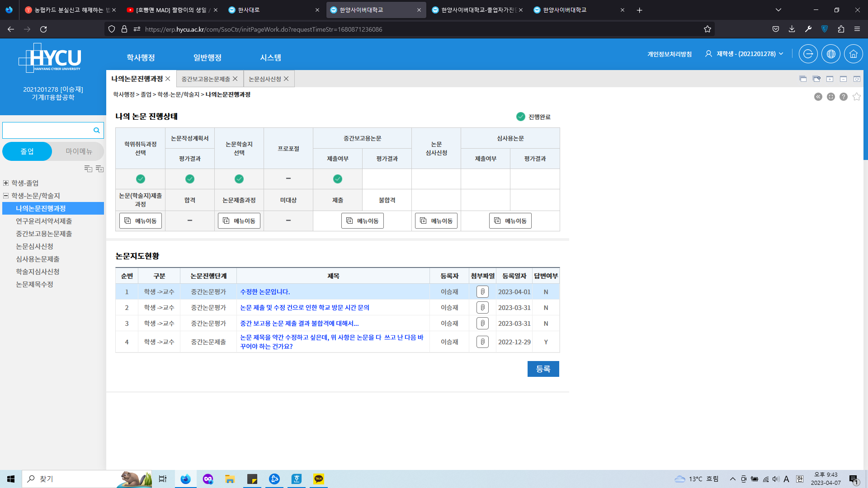Switch to the 중간보고용논문제출 tab
Screen dimensions: 868x488
(206, 79)
